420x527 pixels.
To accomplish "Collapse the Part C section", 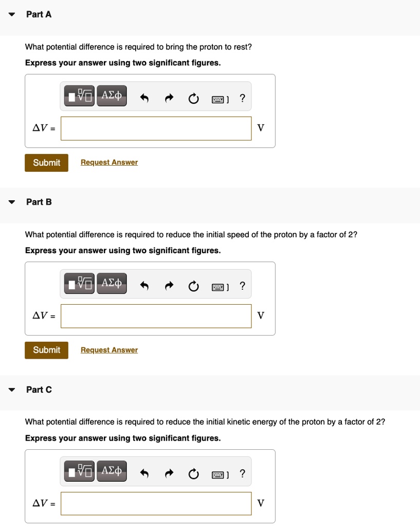I will point(11,390).
